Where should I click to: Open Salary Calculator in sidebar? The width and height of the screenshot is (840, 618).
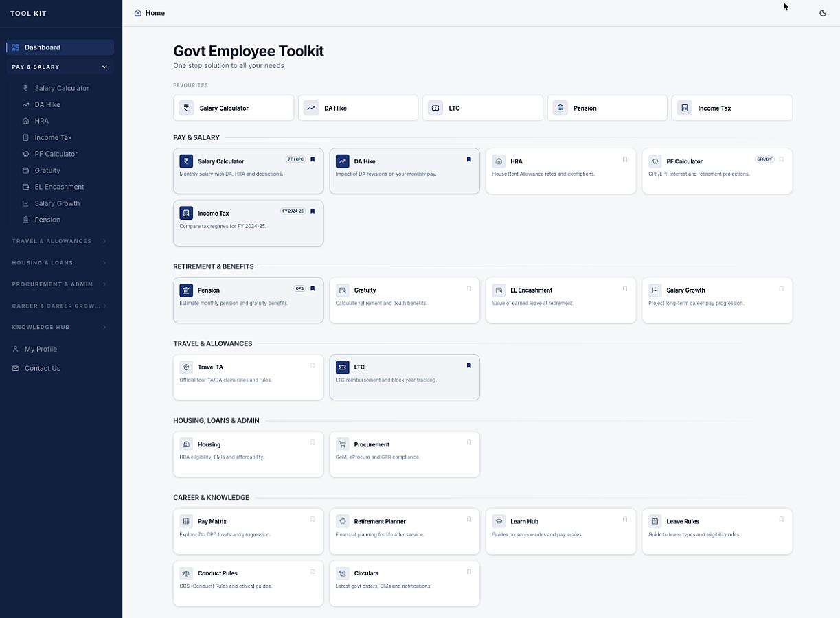click(x=62, y=88)
